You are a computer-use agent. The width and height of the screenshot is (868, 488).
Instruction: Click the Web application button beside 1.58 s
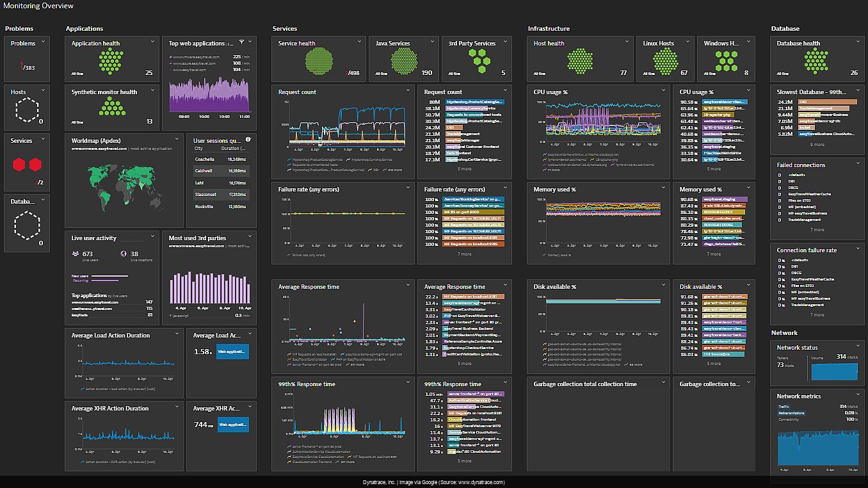(232, 352)
